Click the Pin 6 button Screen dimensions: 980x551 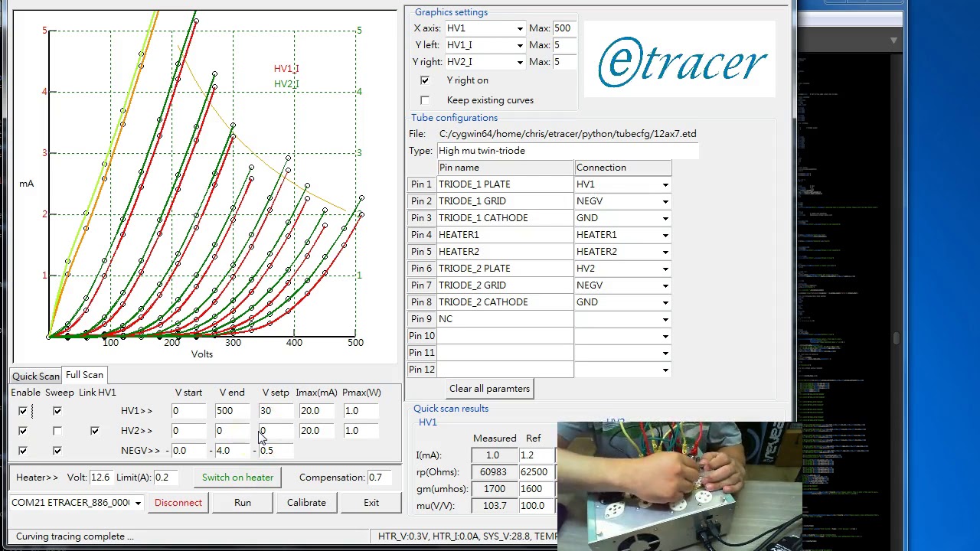click(421, 269)
